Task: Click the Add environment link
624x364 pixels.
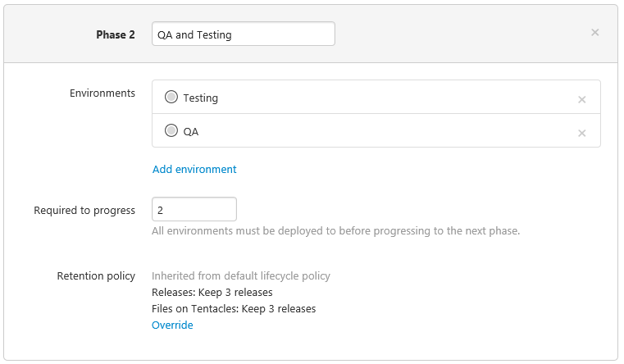Action: coord(194,169)
